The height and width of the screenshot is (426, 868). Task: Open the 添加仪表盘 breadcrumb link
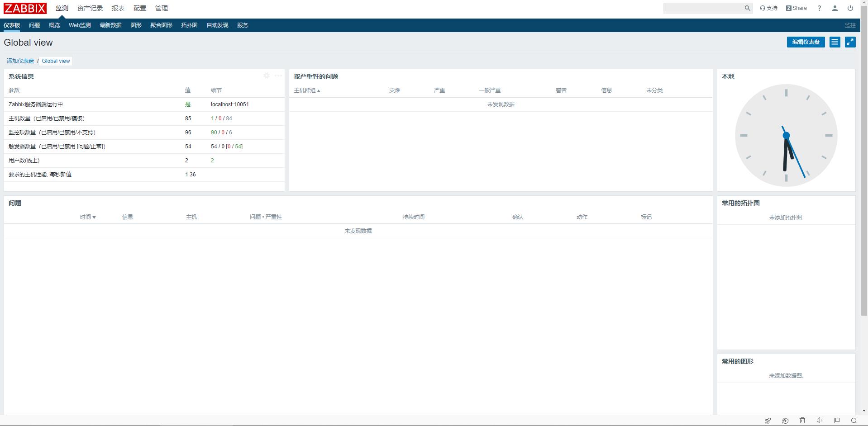[x=20, y=61]
